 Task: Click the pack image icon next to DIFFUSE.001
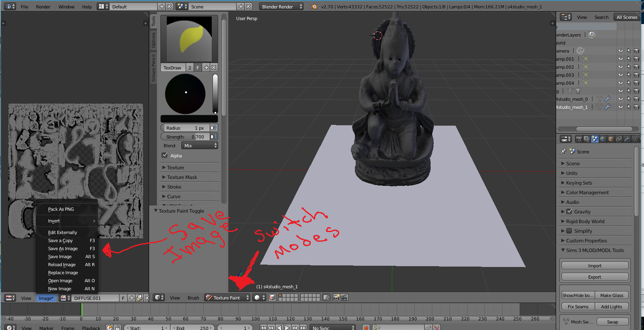pyautogui.click(x=139, y=298)
